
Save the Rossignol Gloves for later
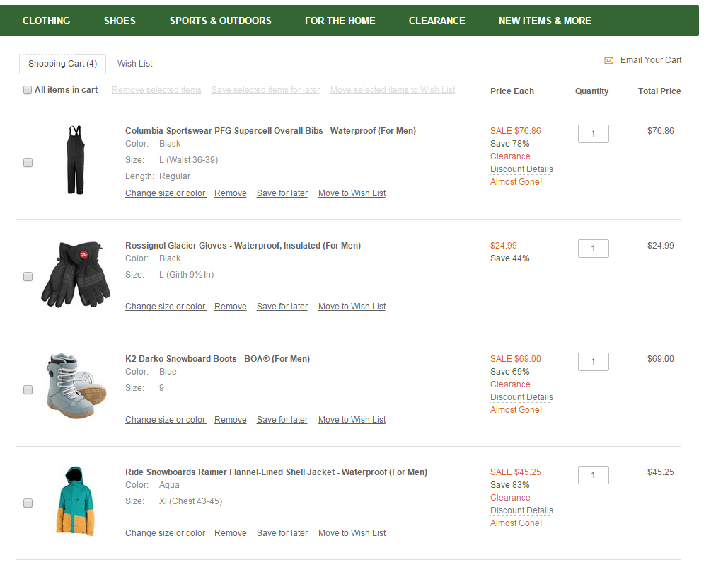point(282,307)
